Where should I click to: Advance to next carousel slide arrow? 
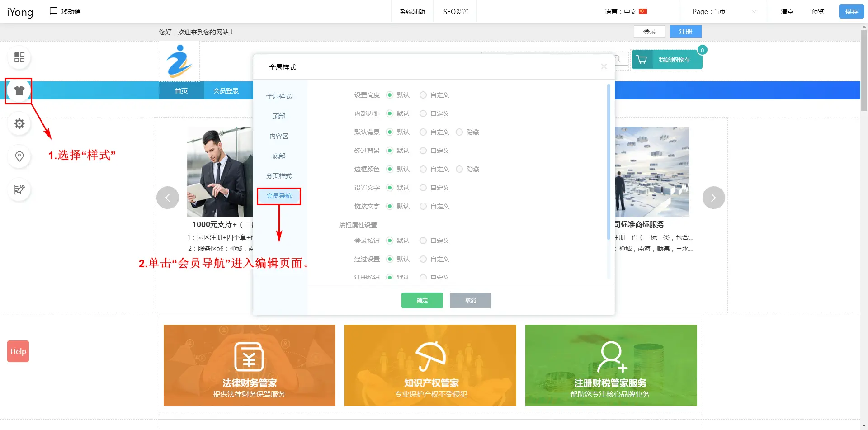coord(713,198)
